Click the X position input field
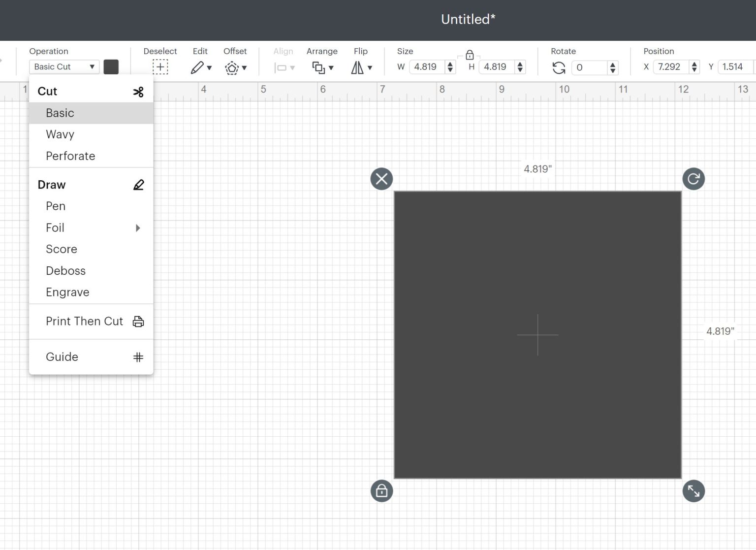The image size is (756, 550). (670, 67)
